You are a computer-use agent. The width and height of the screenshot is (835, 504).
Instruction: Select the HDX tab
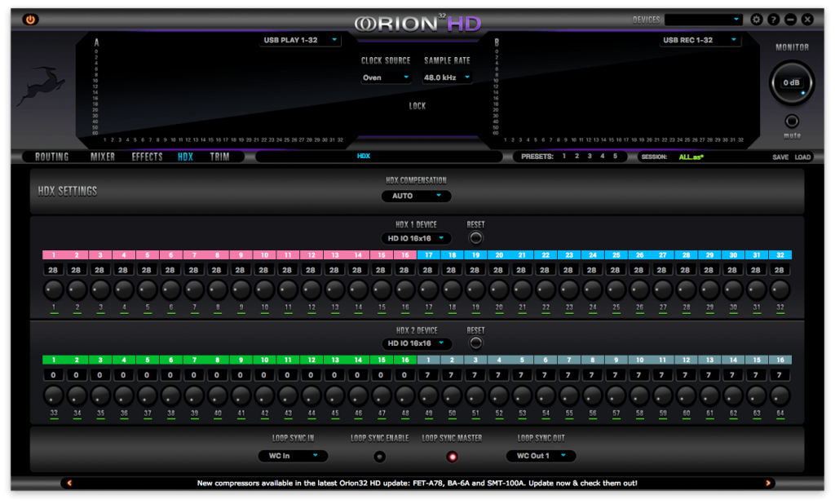coord(185,157)
